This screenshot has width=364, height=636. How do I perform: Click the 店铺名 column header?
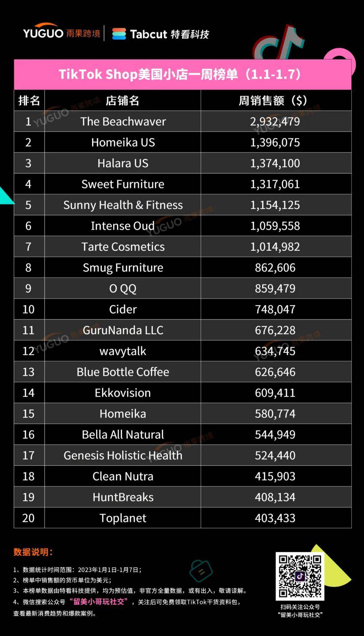[122, 100]
